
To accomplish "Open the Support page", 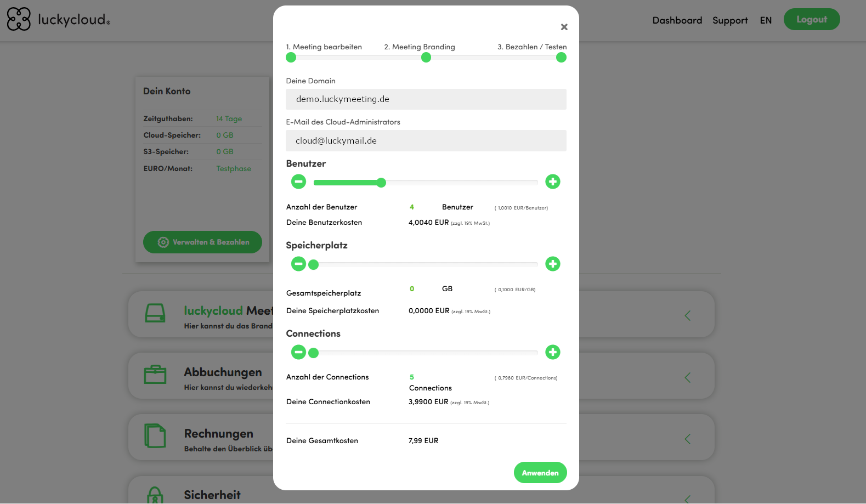I will pos(730,20).
